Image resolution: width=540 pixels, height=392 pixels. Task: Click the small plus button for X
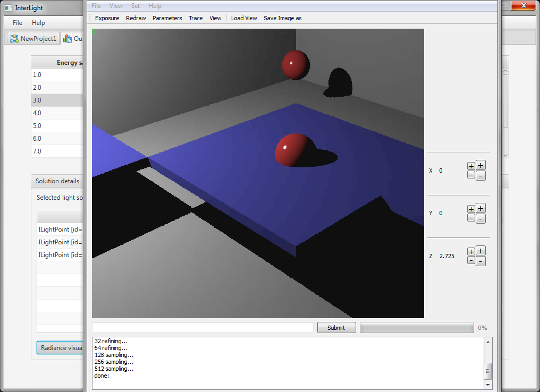point(471,166)
